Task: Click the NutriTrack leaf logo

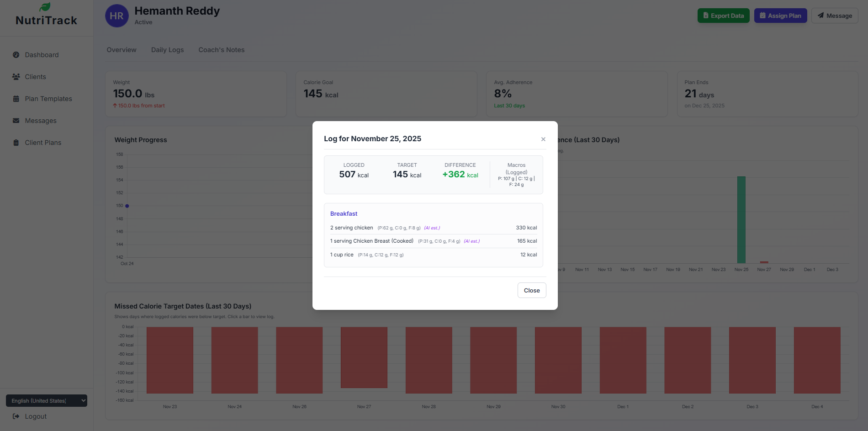Action: point(45,7)
